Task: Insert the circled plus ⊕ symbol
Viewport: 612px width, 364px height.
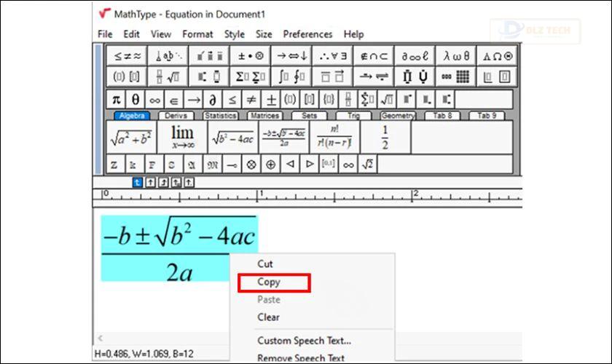Action: coord(271,165)
